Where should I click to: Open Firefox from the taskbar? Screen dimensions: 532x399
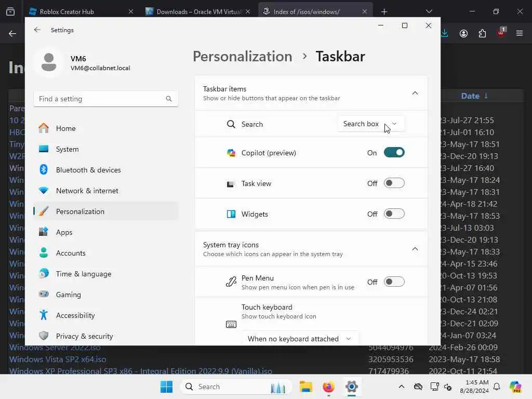coord(328,387)
